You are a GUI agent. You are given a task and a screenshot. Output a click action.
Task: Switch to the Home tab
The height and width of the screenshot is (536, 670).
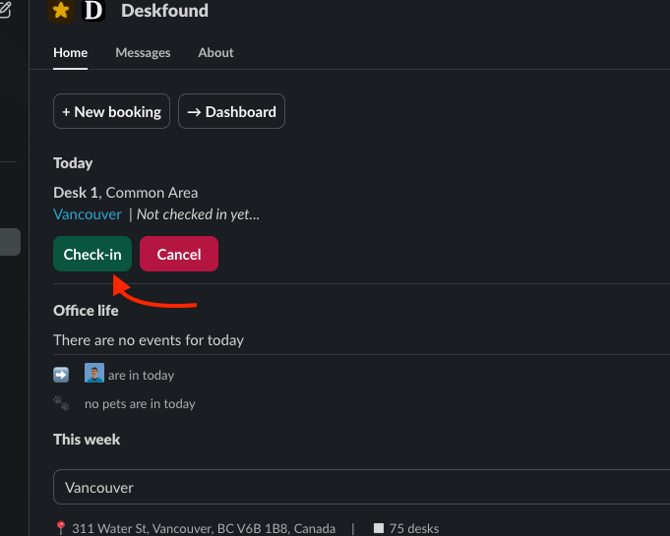[71, 53]
